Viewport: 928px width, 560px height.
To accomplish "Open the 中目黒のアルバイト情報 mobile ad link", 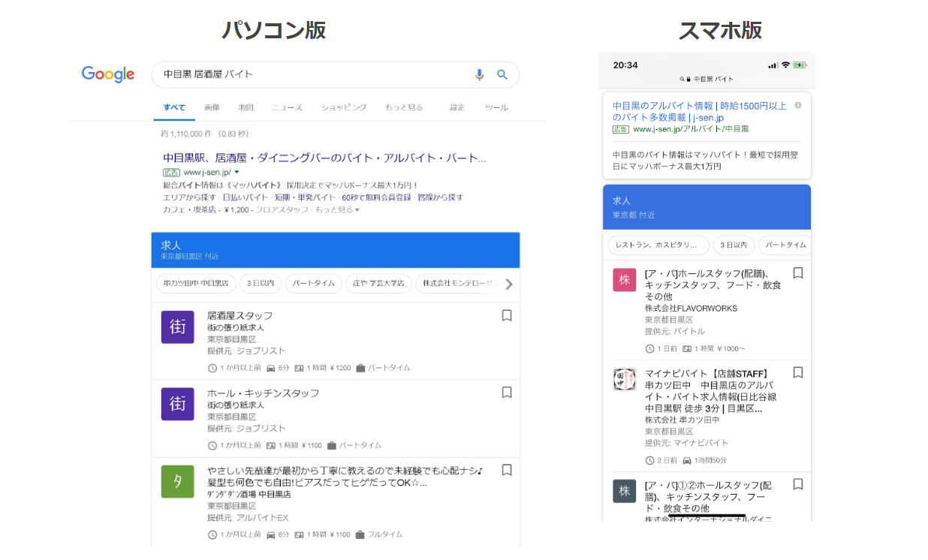I will [700, 112].
